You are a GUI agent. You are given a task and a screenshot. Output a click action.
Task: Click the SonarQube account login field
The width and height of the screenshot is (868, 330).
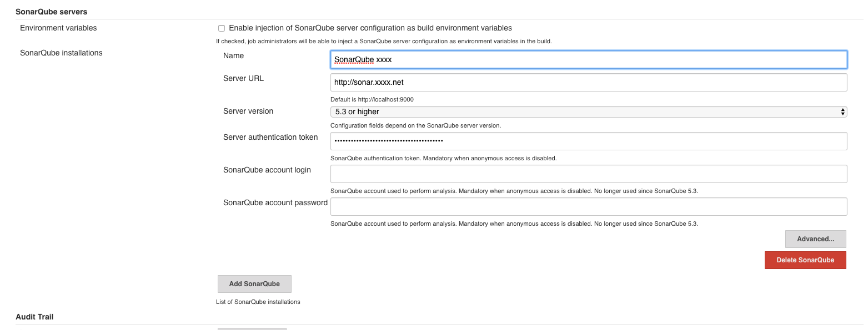pyautogui.click(x=589, y=174)
